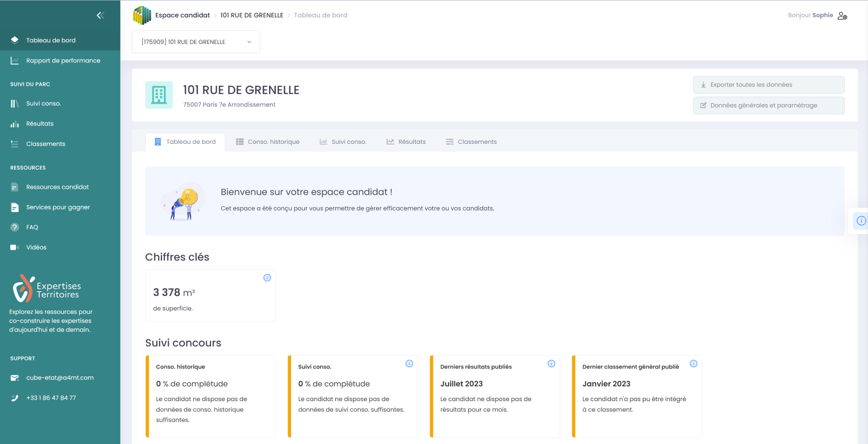The height and width of the screenshot is (444, 868).
Task: Click Exporter toutes les données button
Action: coord(769,85)
